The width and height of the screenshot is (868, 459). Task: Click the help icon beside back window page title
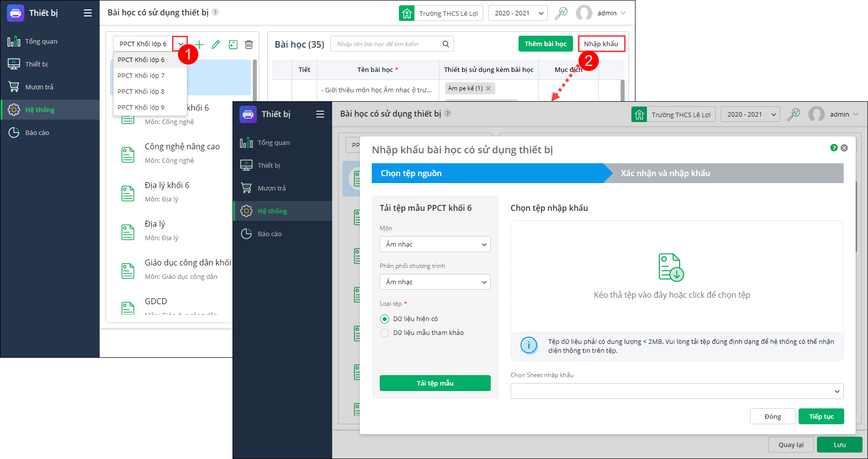[215, 12]
